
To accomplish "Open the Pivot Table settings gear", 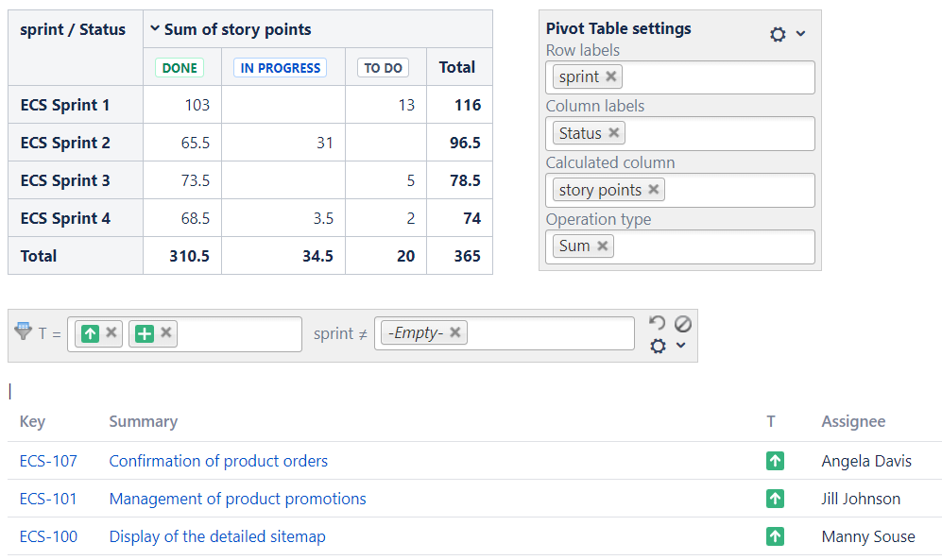I will click(778, 34).
